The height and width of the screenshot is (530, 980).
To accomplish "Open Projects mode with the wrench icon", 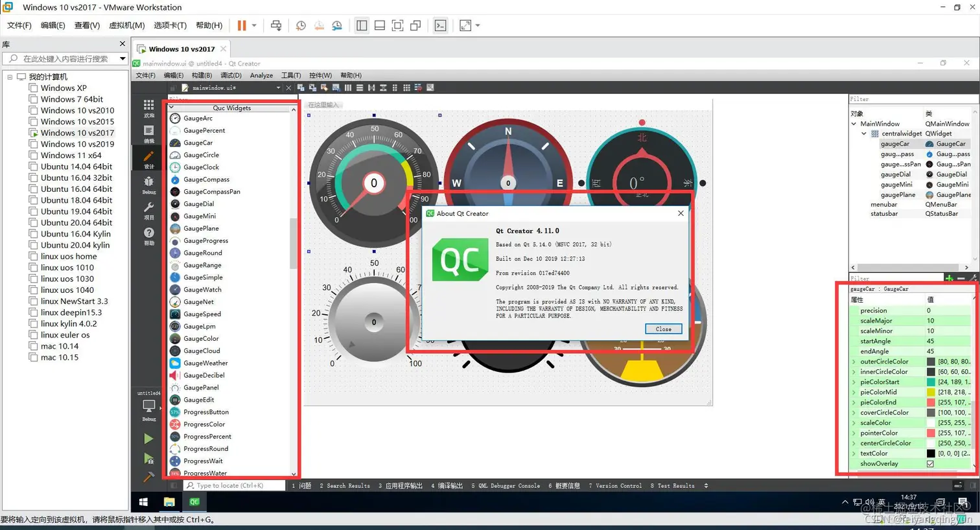I will (148, 211).
